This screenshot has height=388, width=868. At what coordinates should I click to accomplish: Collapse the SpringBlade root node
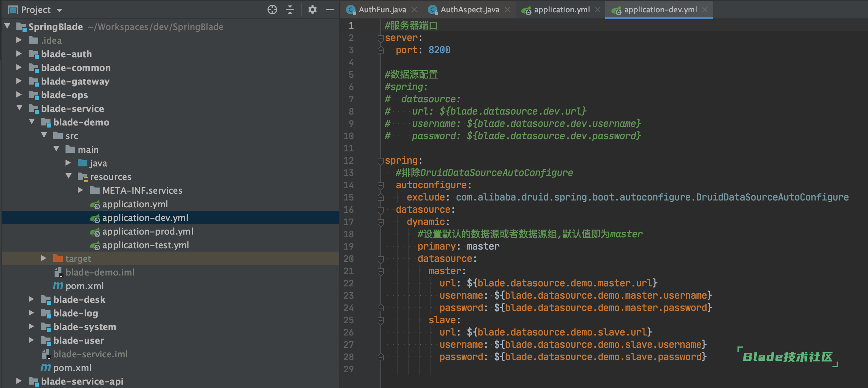click(x=8, y=26)
